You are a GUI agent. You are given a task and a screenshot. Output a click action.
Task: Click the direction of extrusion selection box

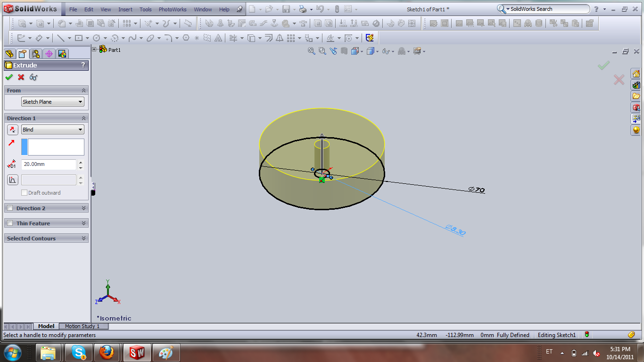tap(56, 147)
